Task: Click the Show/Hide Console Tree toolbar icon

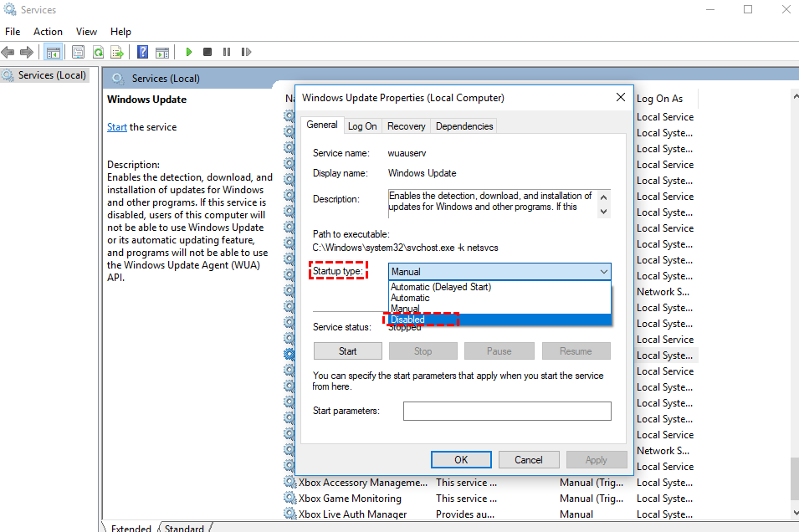Action: pos(54,52)
